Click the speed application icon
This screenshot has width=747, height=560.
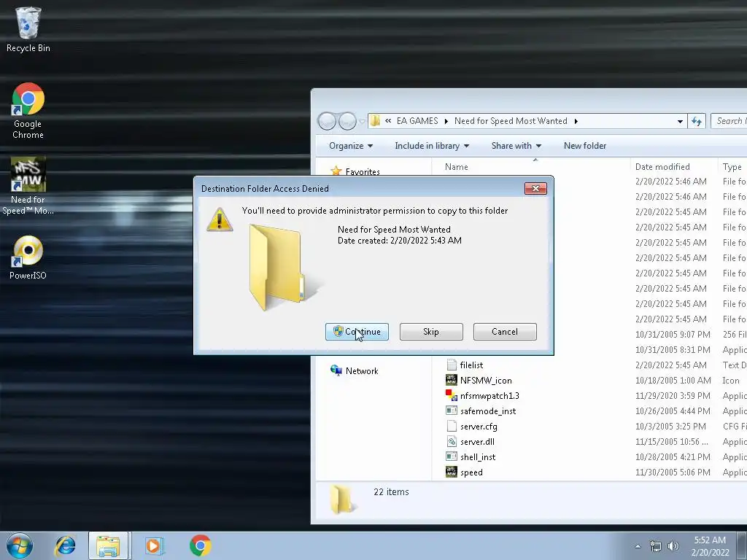(x=451, y=472)
